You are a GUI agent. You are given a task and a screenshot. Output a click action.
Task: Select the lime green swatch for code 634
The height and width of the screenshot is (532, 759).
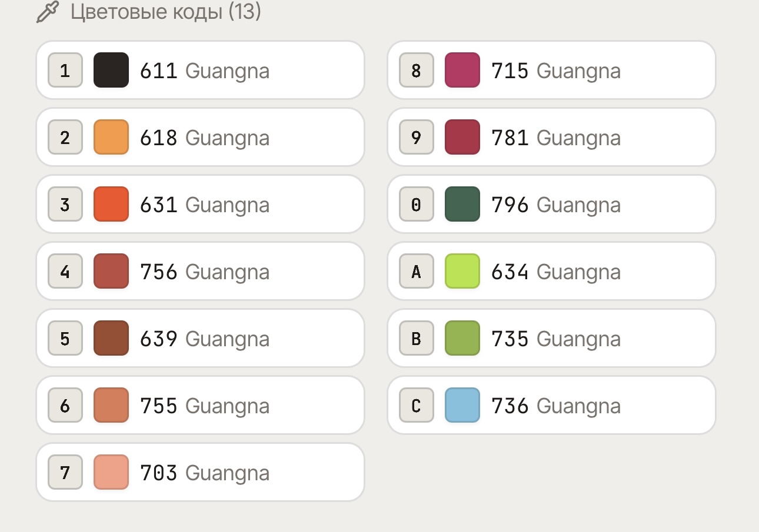click(x=462, y=271)
